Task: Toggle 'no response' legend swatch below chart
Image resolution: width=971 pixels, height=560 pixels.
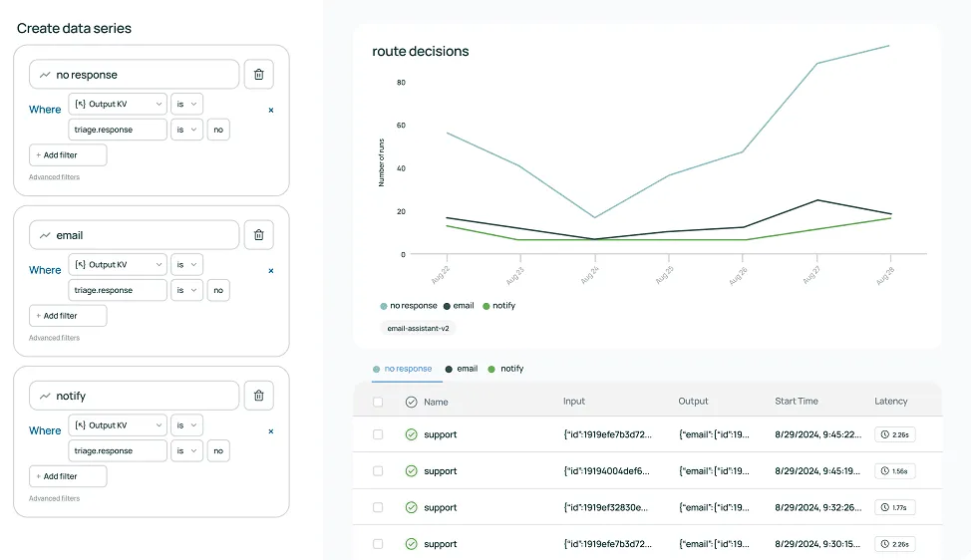Action: [384, 306]
